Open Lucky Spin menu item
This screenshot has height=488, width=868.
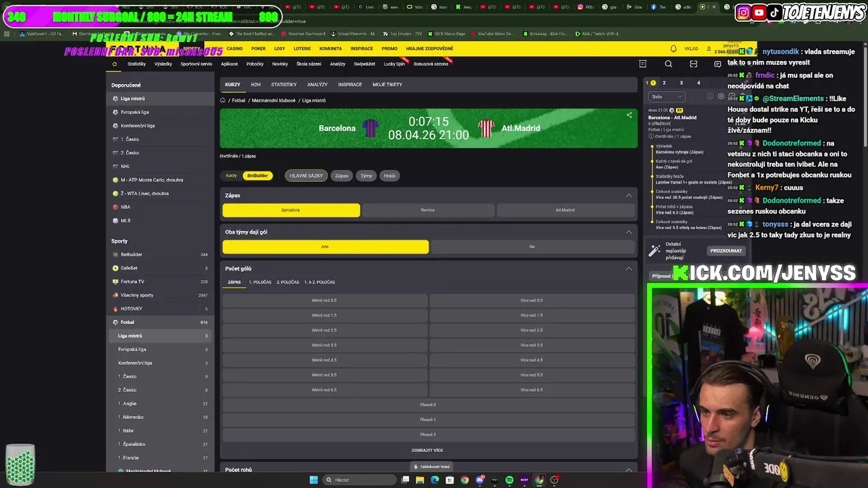coord(395,64)
